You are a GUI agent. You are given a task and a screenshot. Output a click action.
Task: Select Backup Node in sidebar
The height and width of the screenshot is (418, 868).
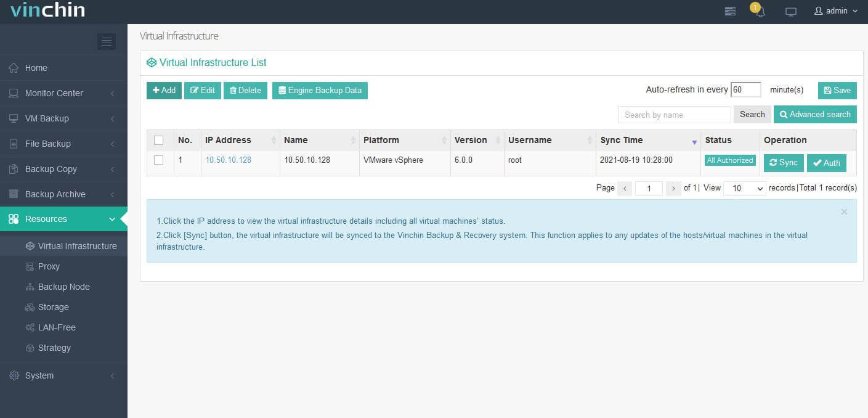[x=63, y=287]
